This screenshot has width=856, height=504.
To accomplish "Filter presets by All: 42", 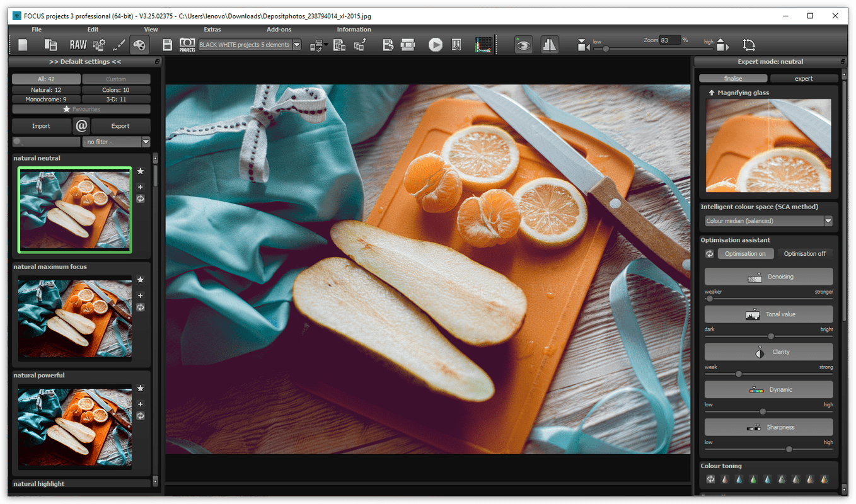I will click(x=46, y=79).
